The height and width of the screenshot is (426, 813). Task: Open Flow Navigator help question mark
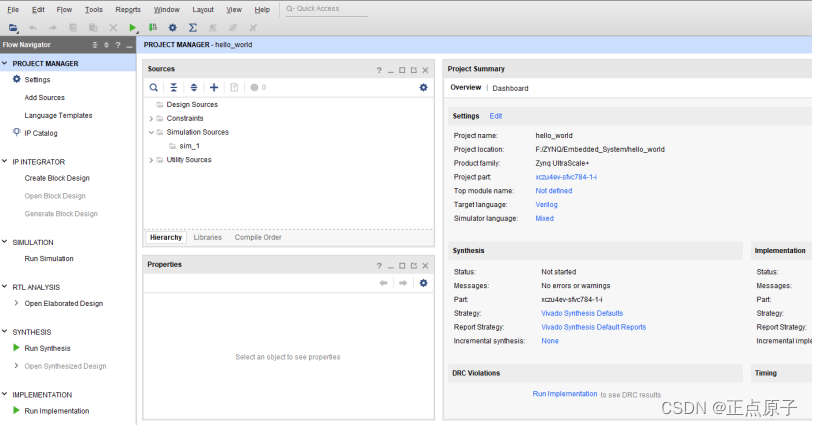click(x=118, y=45)
